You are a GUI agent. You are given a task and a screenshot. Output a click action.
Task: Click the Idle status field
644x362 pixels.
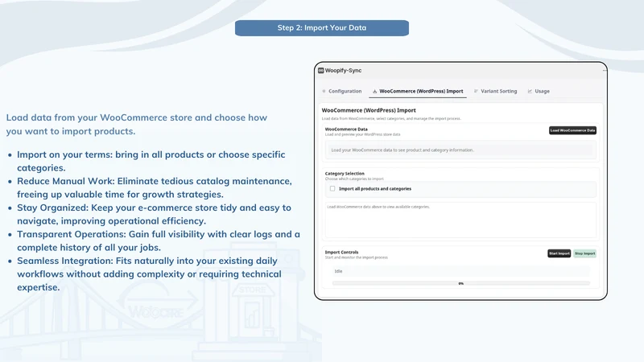[x=460, y=271]
